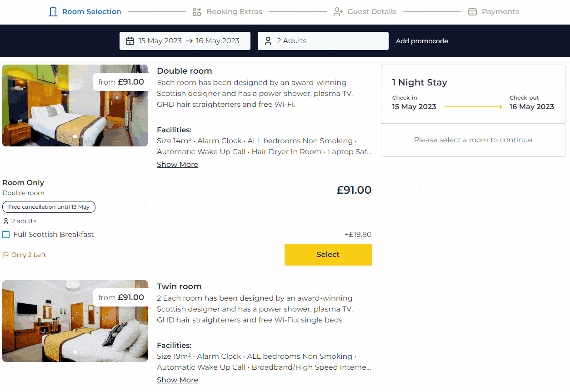Image resolution: width=570 pixels, height=392 pixels.
Task: Click the yellow arrow in the stay summary
Action: (x=472, y=106)
